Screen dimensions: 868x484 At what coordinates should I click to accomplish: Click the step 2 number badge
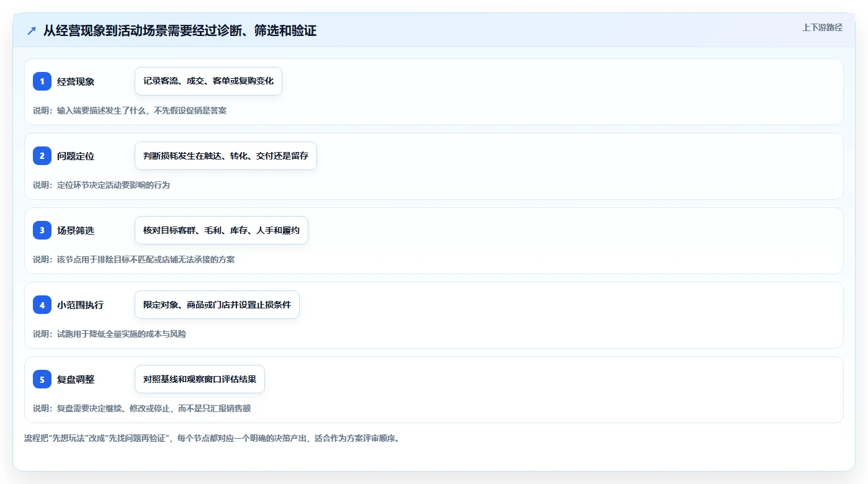(x=42, y=156)
